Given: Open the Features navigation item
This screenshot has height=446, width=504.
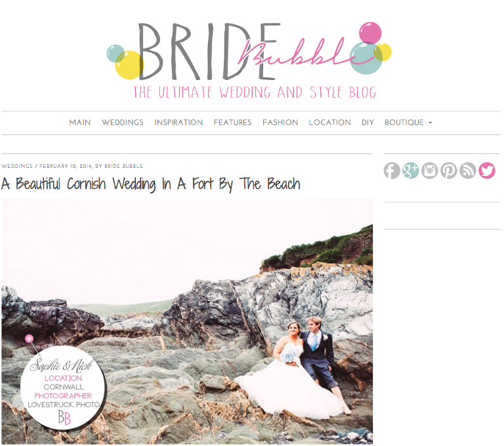Looking at the screenshot, I should 232,123.
